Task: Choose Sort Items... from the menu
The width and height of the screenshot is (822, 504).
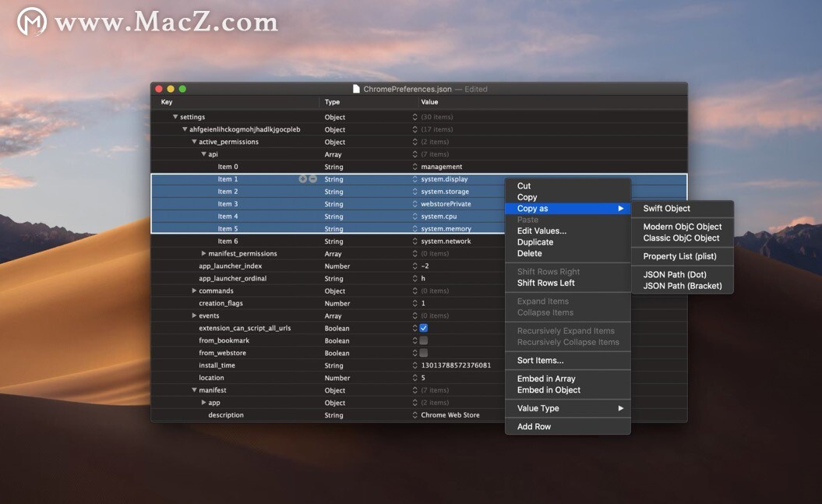Action: [568, 361]
